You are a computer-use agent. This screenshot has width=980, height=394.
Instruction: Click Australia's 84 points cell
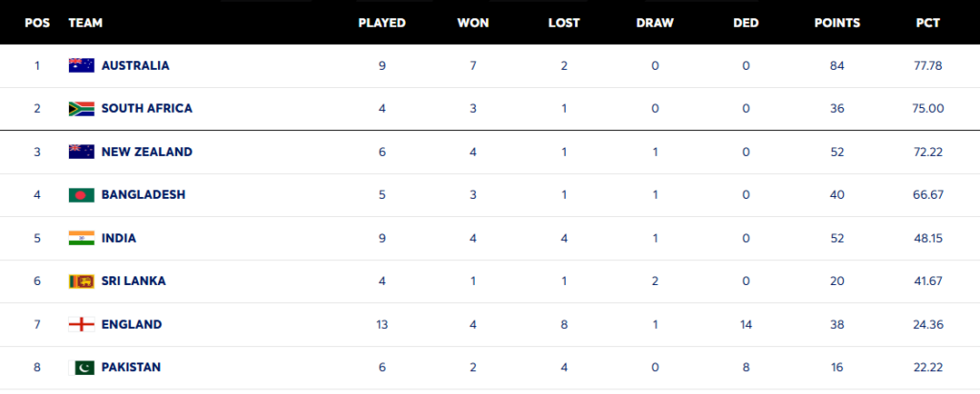pyautogui.click(x=836, y=66)
